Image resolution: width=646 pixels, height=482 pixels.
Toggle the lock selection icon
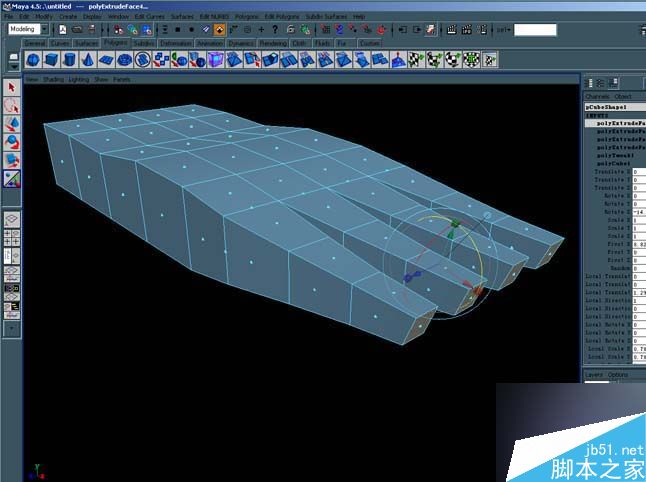[291, 29]
